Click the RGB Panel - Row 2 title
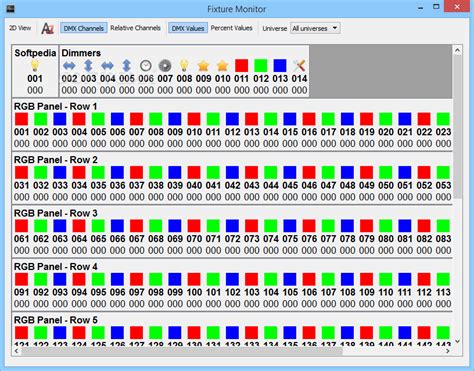This screenshot has width=474, height=371. point(56,160)
